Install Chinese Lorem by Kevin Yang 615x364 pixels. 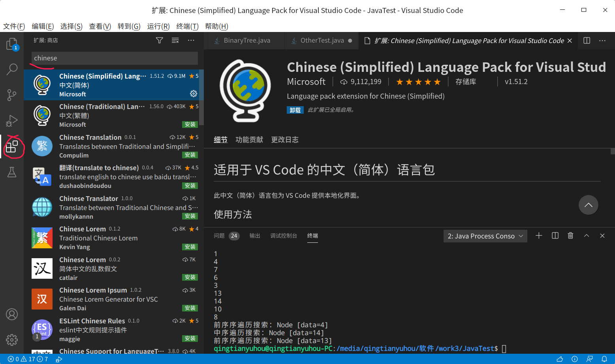point(190,247)
